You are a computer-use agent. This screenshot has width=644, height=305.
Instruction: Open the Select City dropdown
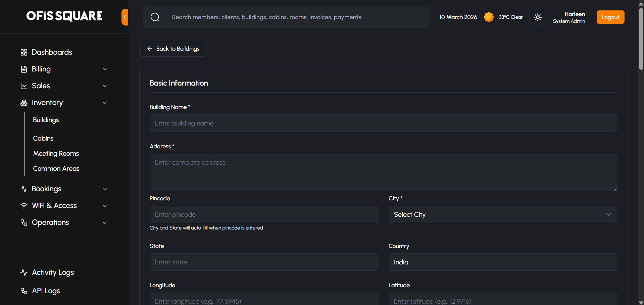(503, 214)
